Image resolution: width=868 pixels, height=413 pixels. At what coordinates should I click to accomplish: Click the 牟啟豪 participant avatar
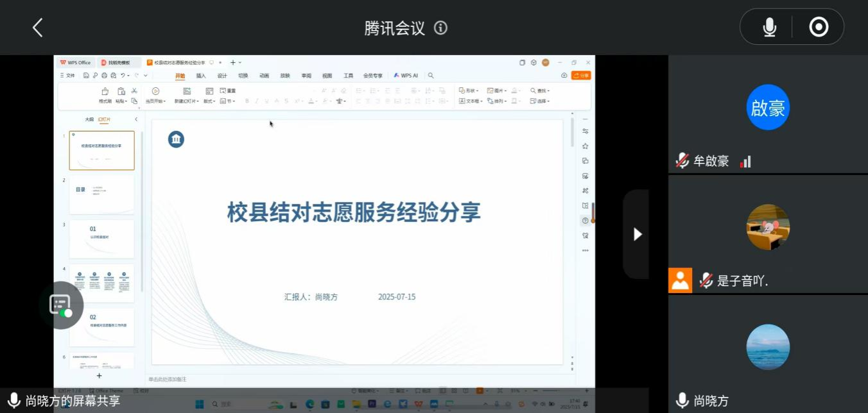tap(768, 107)
